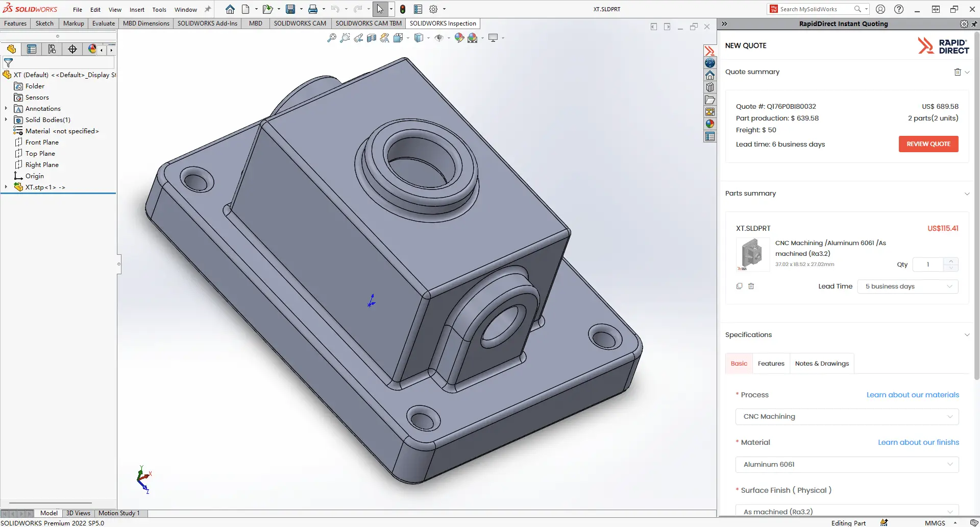
Task: Switch to DimXpertManager crosshair tab
Action: (x=72, y=49)
